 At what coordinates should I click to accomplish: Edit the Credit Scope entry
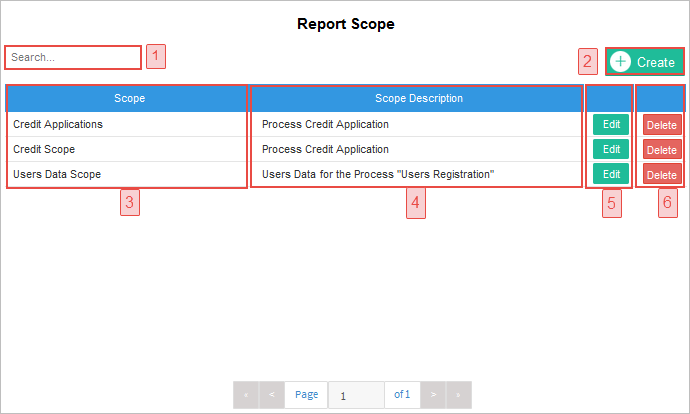click(611, 149)
